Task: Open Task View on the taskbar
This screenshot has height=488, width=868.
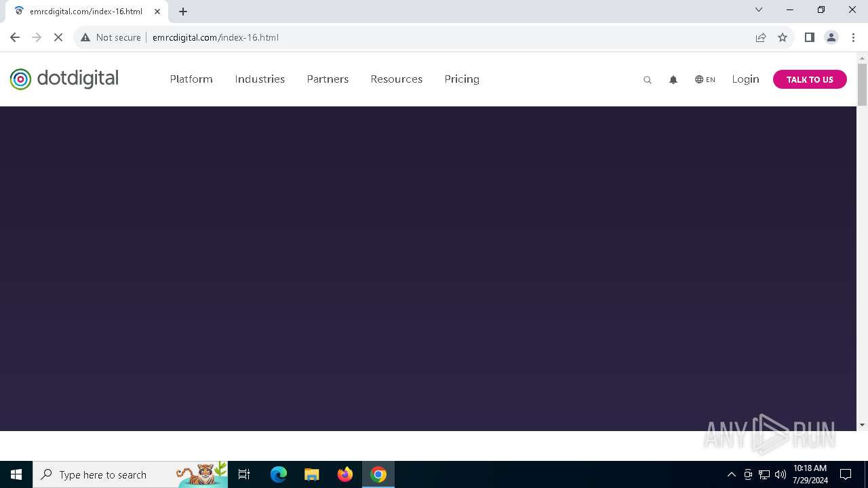Action: (244, 474)
